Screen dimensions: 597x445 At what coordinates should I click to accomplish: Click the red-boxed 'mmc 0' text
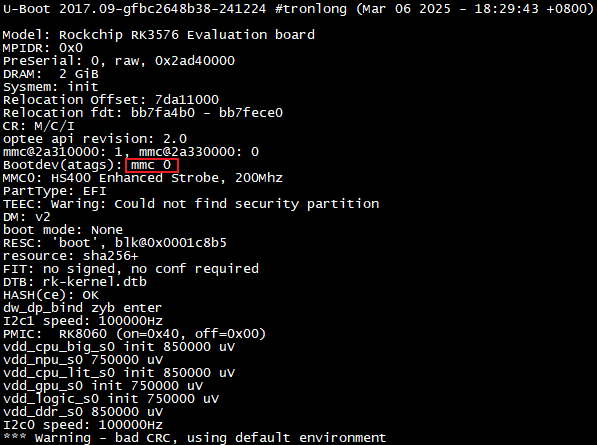tap(151, 165)
